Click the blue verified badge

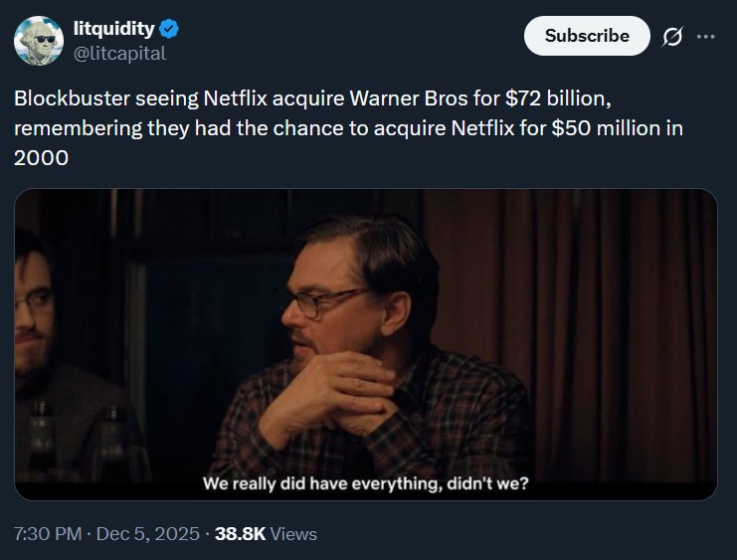(168, 29)
